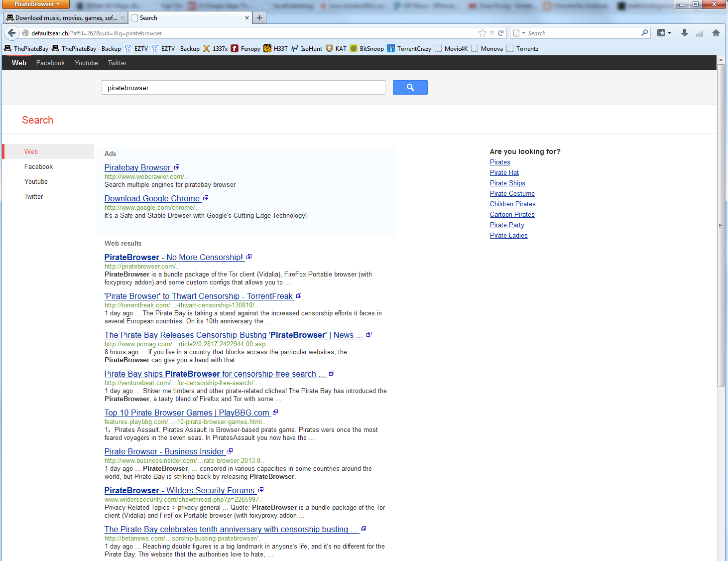The width and height of the screenshot is (728, 561).
Task: Open a new tab with plus button
Action: tap(259, 18)
